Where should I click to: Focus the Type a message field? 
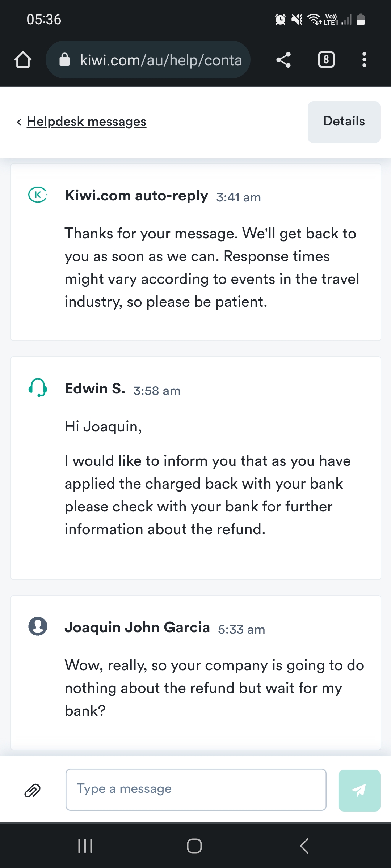click(196, 790)
